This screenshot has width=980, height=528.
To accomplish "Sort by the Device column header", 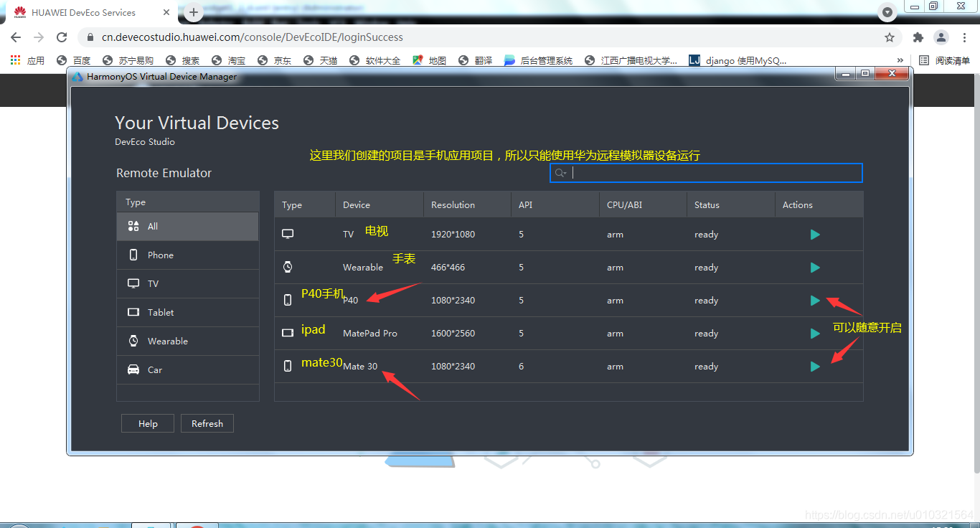I will (380, 204).
